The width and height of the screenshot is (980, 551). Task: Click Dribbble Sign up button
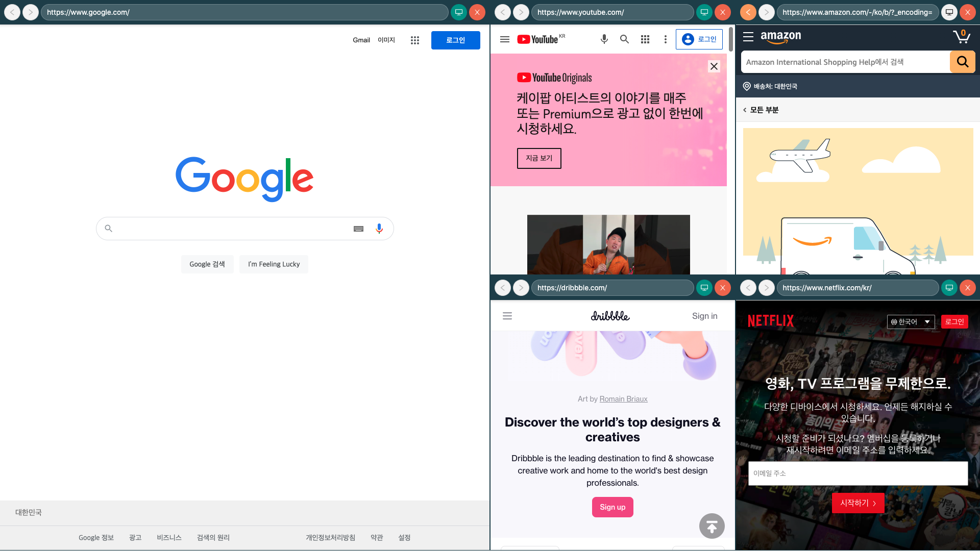coord(612,507)
